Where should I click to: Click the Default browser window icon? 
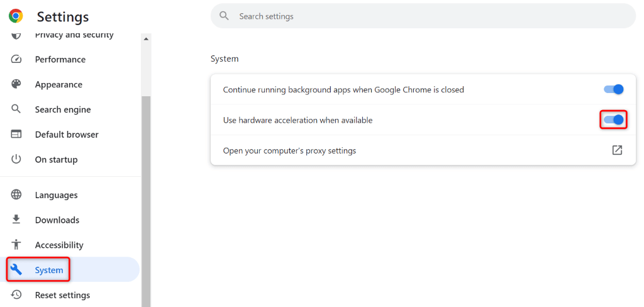point(16,135)
